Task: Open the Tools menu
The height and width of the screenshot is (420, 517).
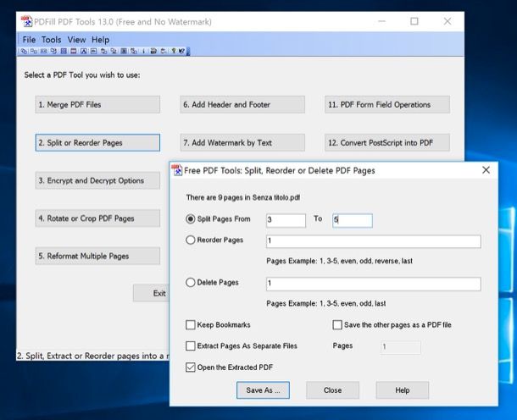Action: 51,40
